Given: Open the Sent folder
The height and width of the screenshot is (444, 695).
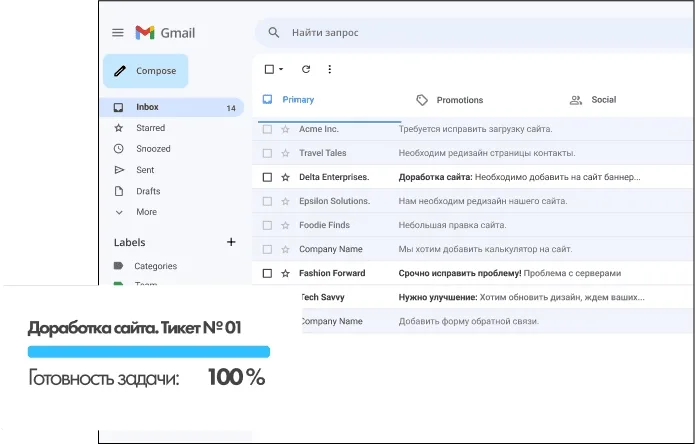Looking at the screenshot, I should [x=145, y=170].
